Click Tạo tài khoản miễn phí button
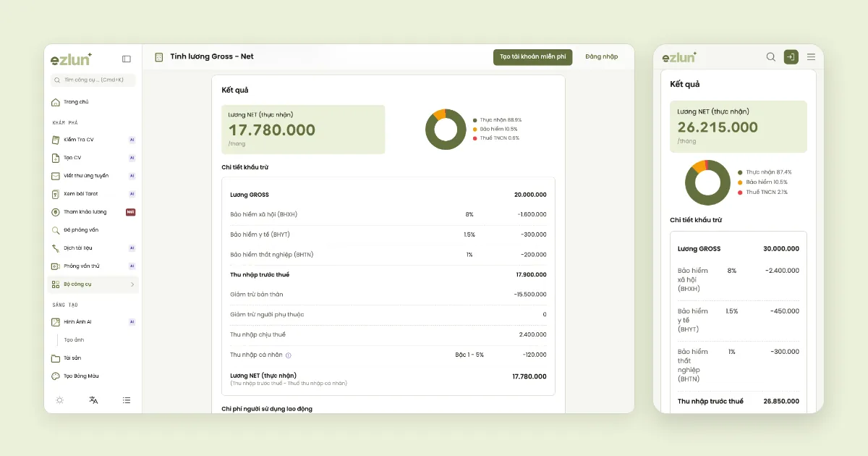Image resolution: width=868 pixels, height=456 pixels. coord(533,56)
